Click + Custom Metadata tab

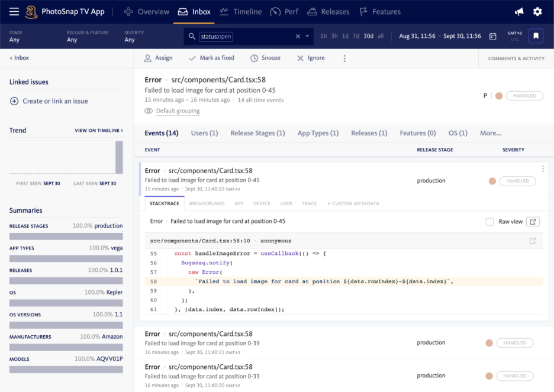tap(353, 203)
